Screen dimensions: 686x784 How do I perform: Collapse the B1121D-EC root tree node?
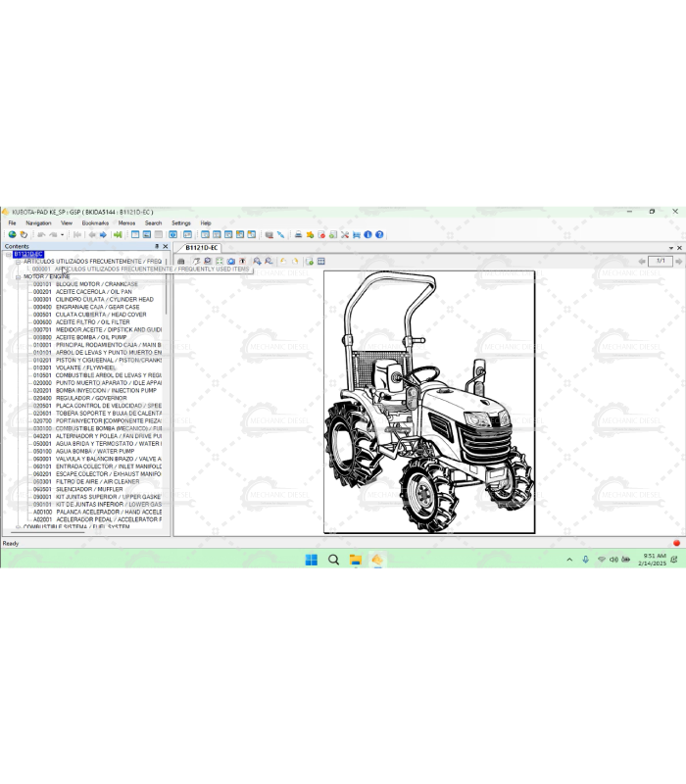9,255
